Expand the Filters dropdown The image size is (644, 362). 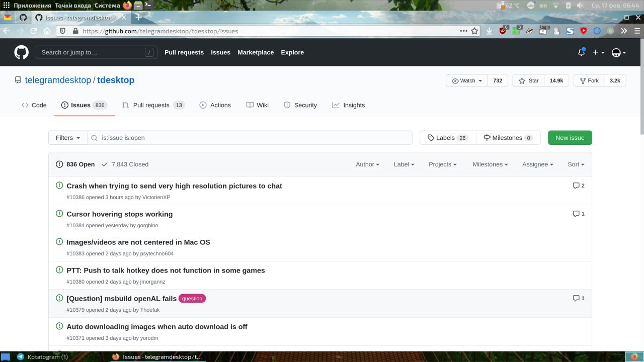[68, 138]
